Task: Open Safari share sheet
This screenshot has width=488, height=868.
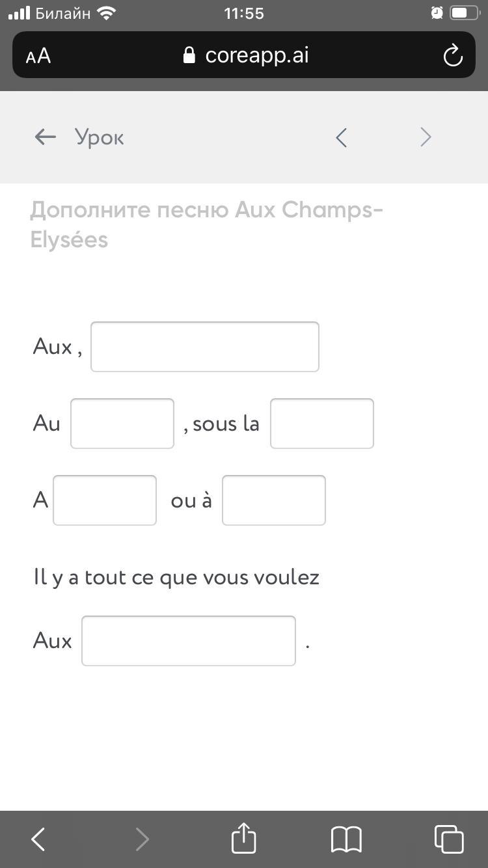Action: point(244,838)
